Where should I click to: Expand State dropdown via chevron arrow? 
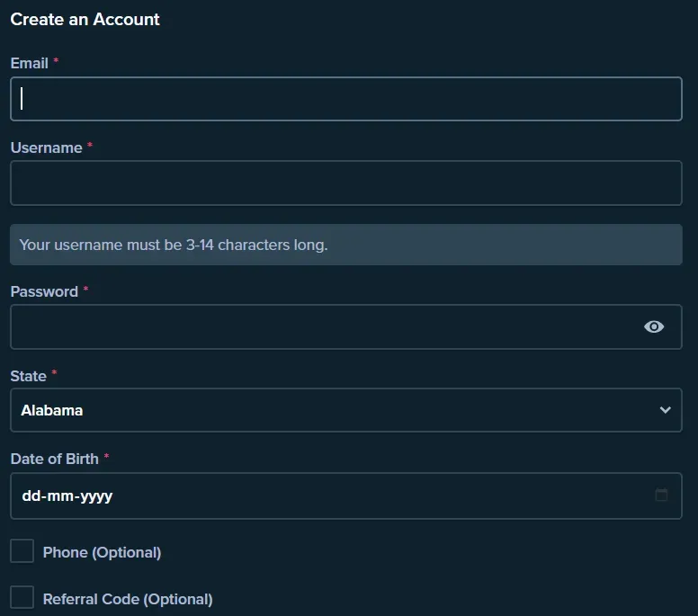(x=665, y=410)
